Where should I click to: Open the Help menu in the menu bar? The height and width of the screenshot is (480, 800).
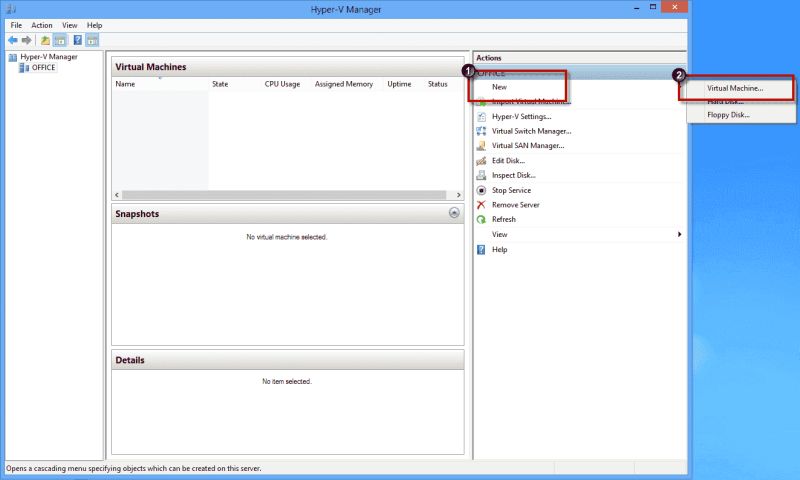point(94,25)
